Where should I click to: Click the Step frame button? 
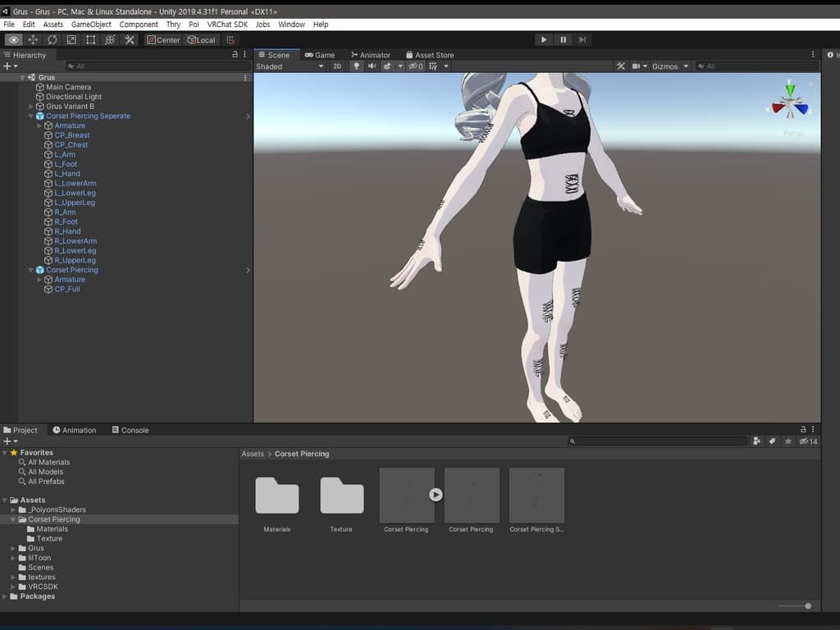tap(582, 39)
